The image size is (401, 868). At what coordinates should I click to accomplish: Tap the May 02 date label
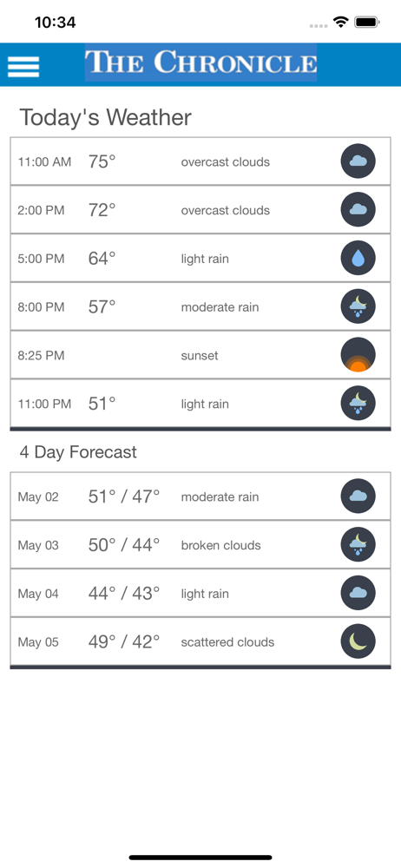37,497
